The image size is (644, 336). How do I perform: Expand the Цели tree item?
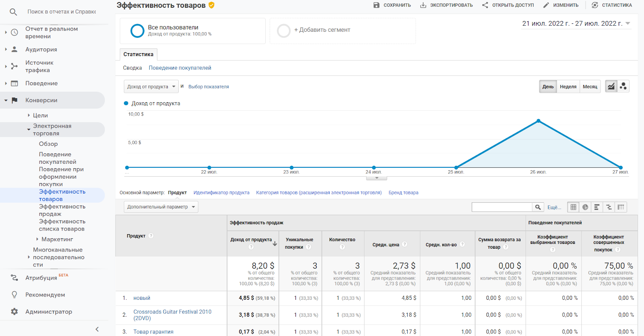click(x=29, y=115)
